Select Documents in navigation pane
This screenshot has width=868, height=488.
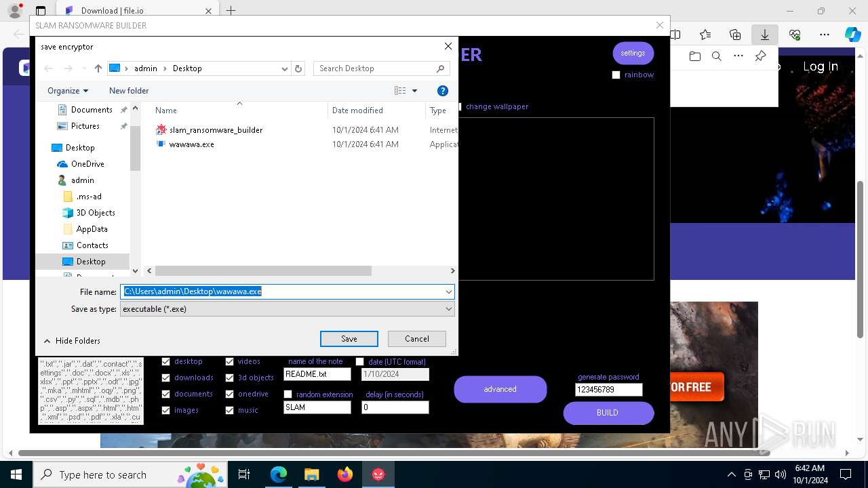(x=92, y=110)
